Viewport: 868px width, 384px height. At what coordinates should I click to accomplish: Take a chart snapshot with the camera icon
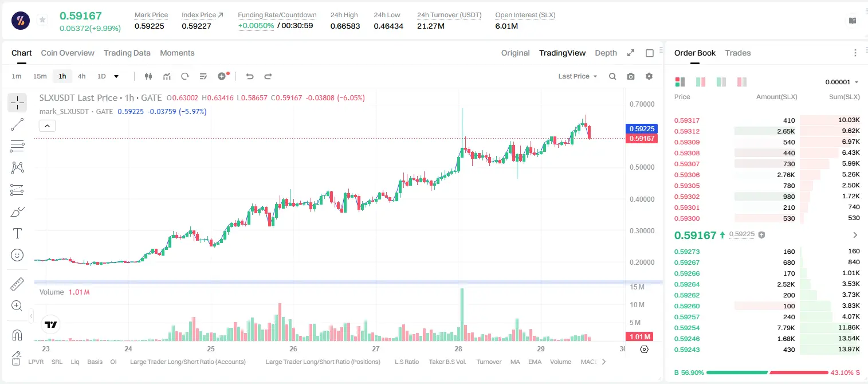pyautogui.click(x=631, y=76)
